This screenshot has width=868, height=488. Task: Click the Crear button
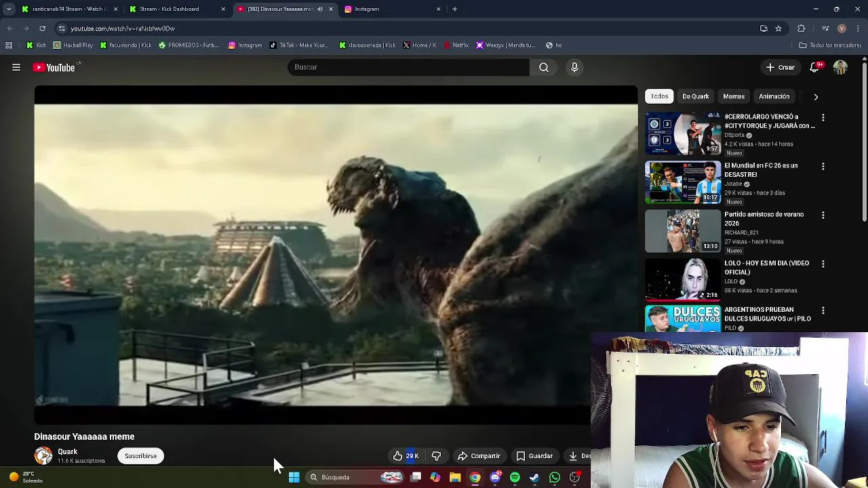[x=780, y=67]
